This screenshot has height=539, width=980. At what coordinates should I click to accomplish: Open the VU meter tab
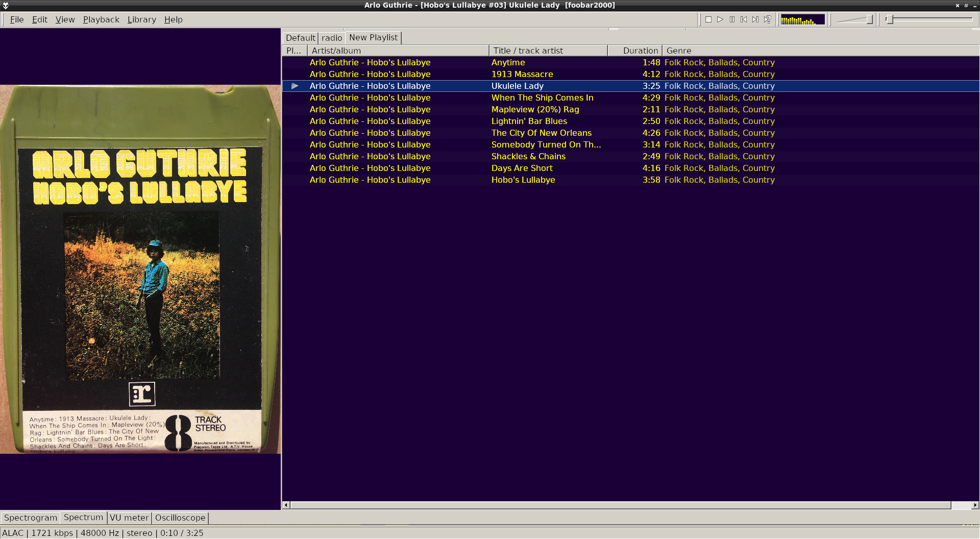click(129, 518)
